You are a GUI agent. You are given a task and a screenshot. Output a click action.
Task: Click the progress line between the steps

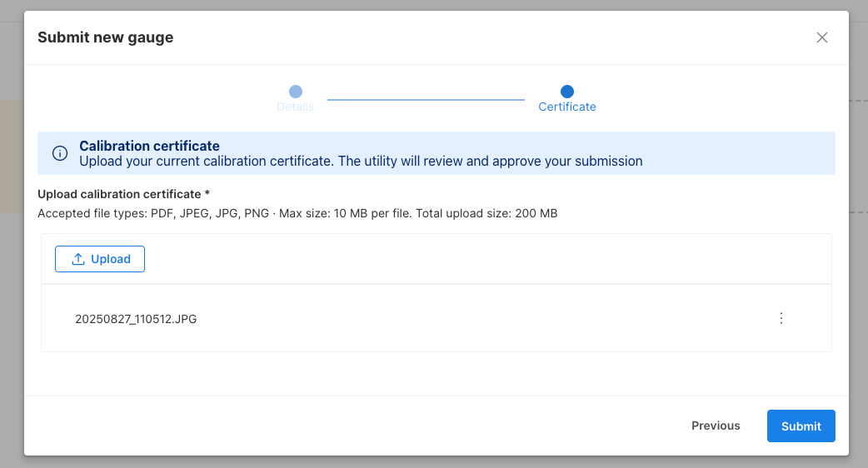tap(426, 99)
